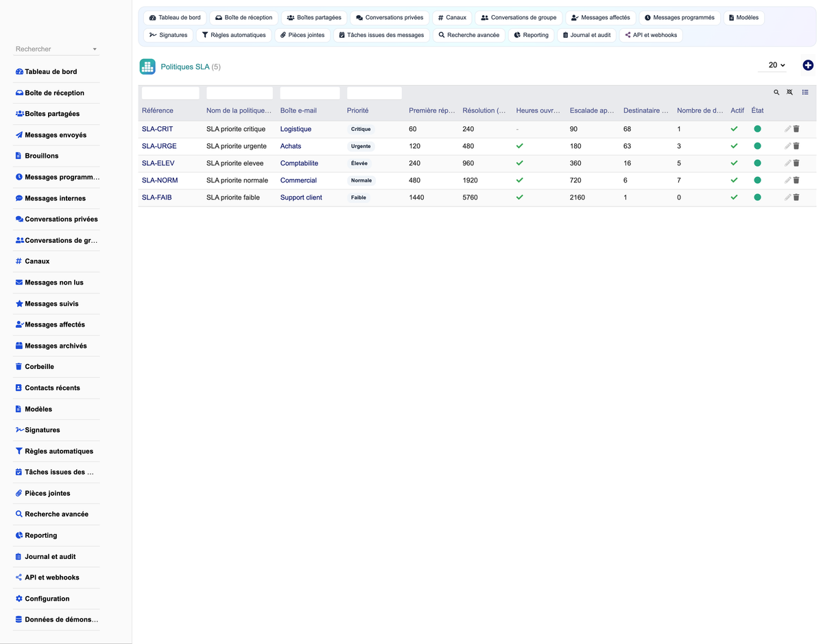Switch to Conversations privées top tab

pyautogui.click(x=390, y=18)
